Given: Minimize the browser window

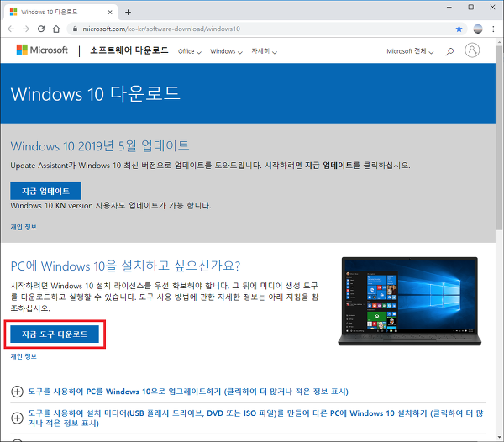Looking at the screenshot, I should coord(449,7).
